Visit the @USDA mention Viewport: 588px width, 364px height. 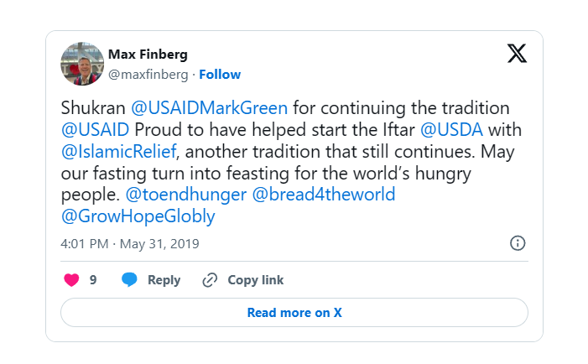click(x=451, y=130)
